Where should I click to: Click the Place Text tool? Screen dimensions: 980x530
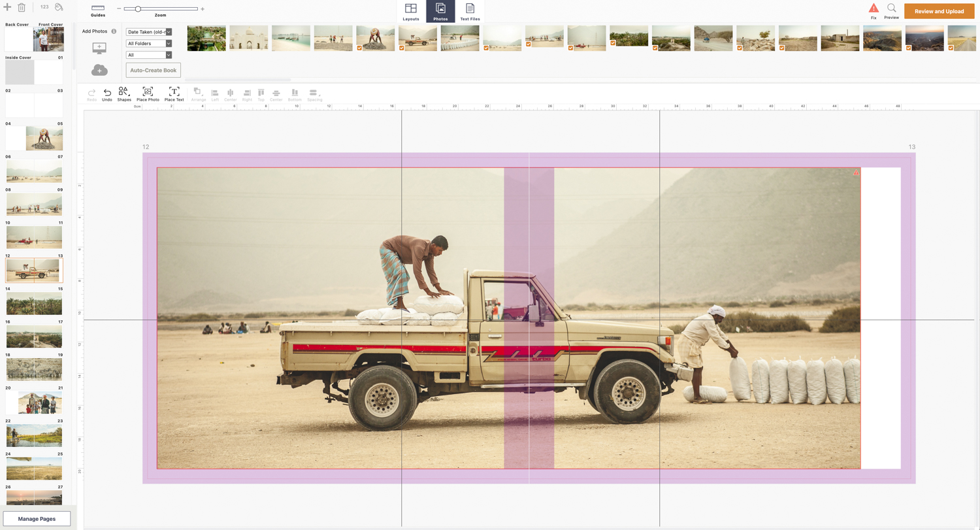(x=174, y=92)
